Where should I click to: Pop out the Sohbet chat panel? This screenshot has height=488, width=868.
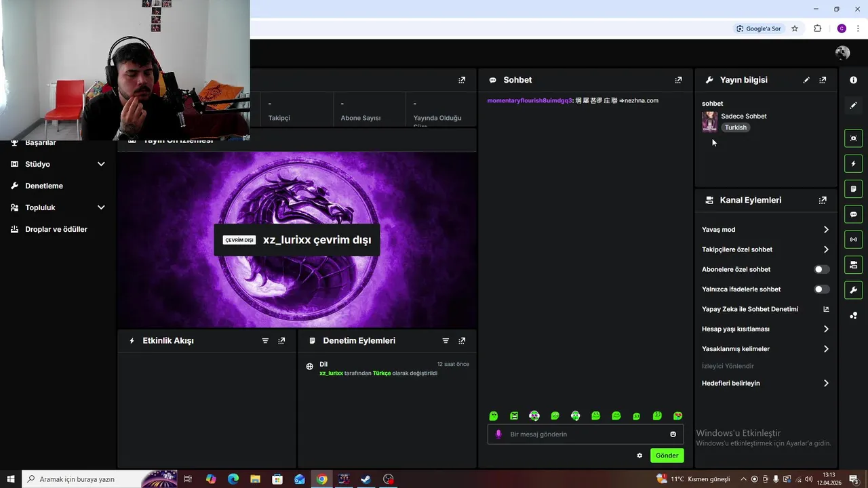coord(678,80)
